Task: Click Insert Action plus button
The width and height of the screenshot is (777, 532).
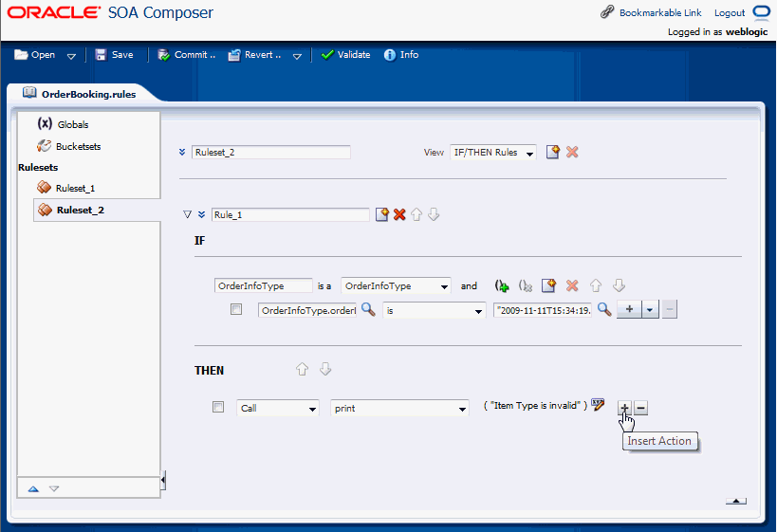Action: click(x=624, y=408)
